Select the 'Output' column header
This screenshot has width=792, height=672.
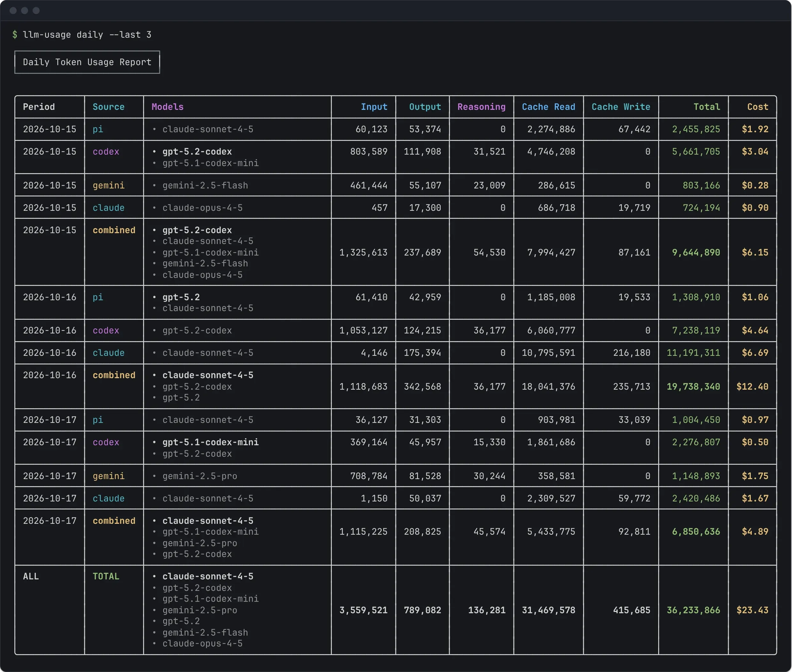425,107
